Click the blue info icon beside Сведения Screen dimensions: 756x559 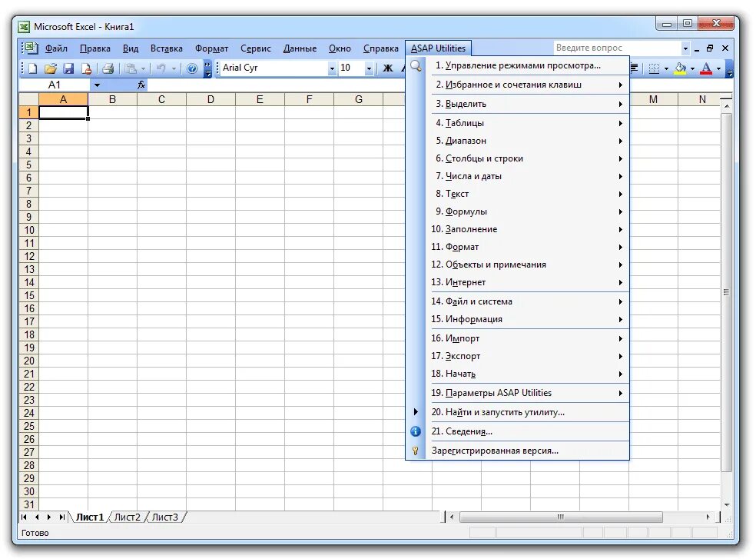(x=416, y=431)
